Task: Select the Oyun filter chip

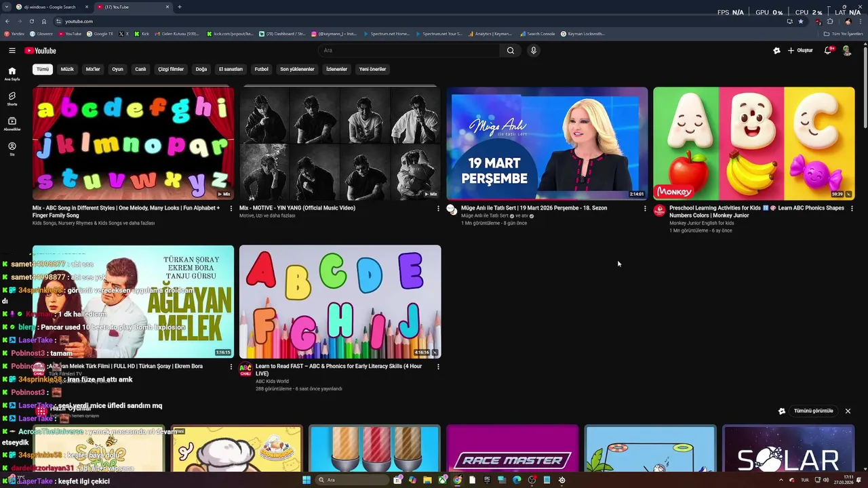Action: tap(117, 69)
